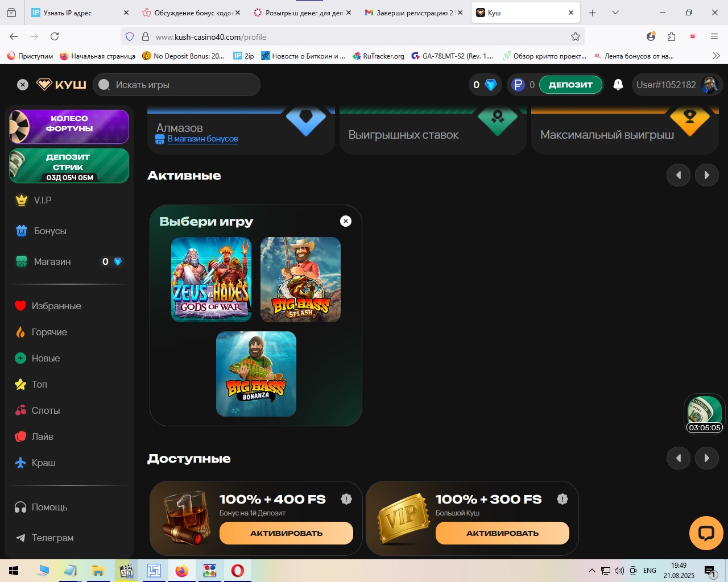This screenshot has width=728, height=582.
Task: Open the diamonds balance counter
Action: point(485,85)
